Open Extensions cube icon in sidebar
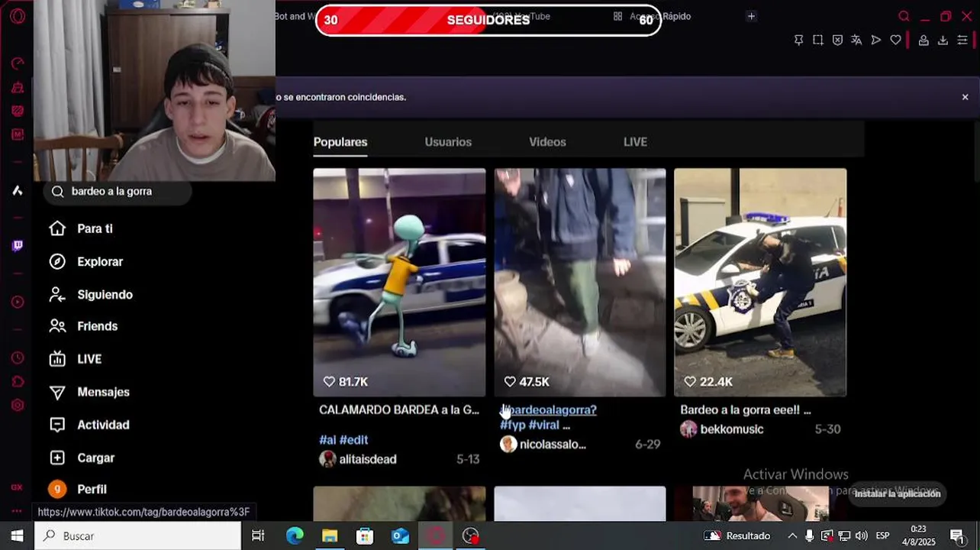This screenshot has width=980, height=550. pyautogui.click(x=18, y=381)
